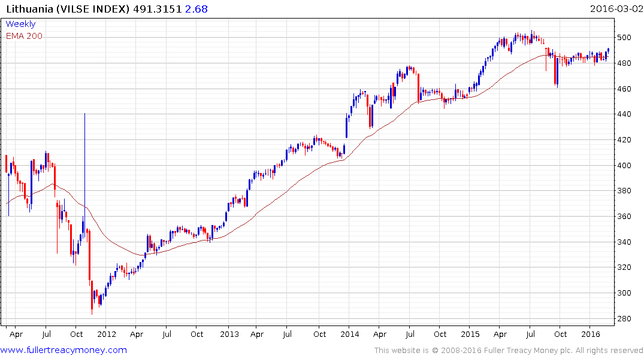Click the Weekly label in the chart
This screenshot has height=359, width=644.
20,24
